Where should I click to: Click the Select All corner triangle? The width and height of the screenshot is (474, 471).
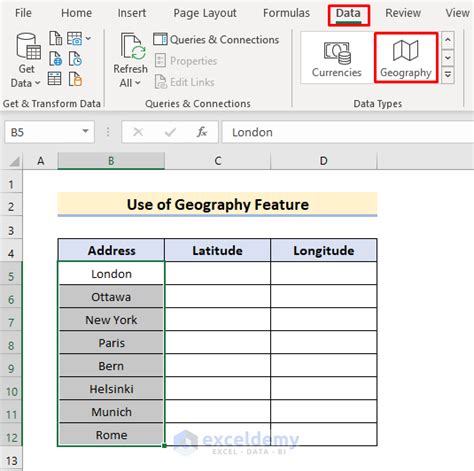pos(14,162)
